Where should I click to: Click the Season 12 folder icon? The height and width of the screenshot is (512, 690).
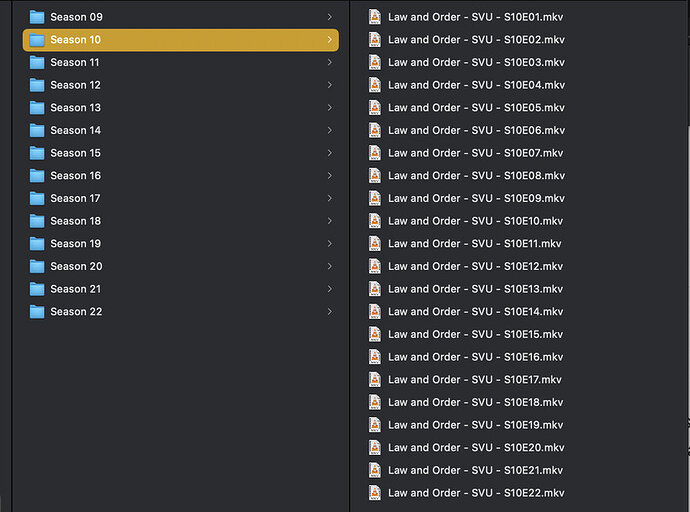(x=37, y=85)
